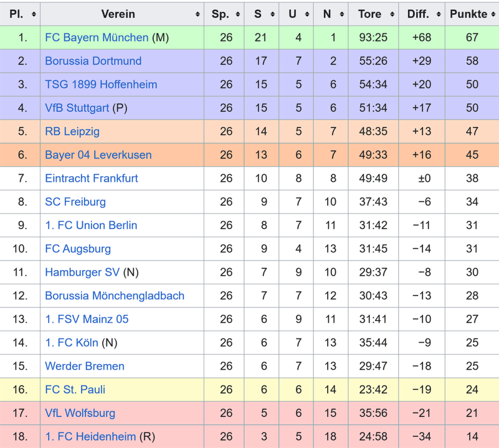Click sort arrows in Verein header
Screen dimensions: 499x448
pyautogui.click(x=198, y=14)
